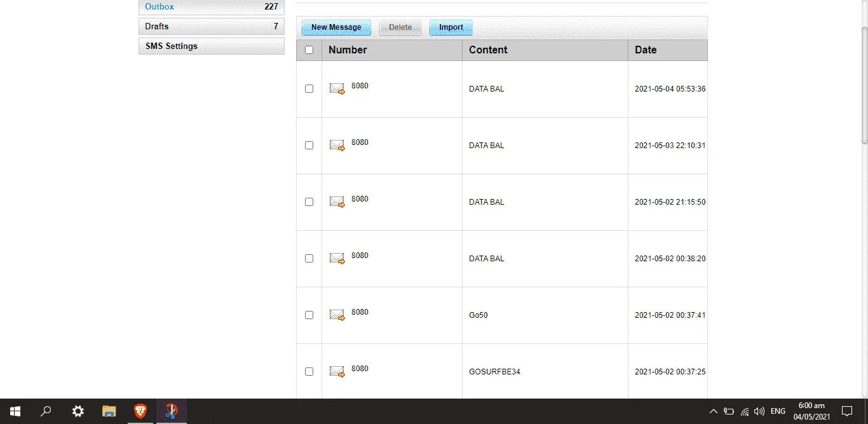Open the DATA BAL message sent at 00:38:20

tap(487, 259)
